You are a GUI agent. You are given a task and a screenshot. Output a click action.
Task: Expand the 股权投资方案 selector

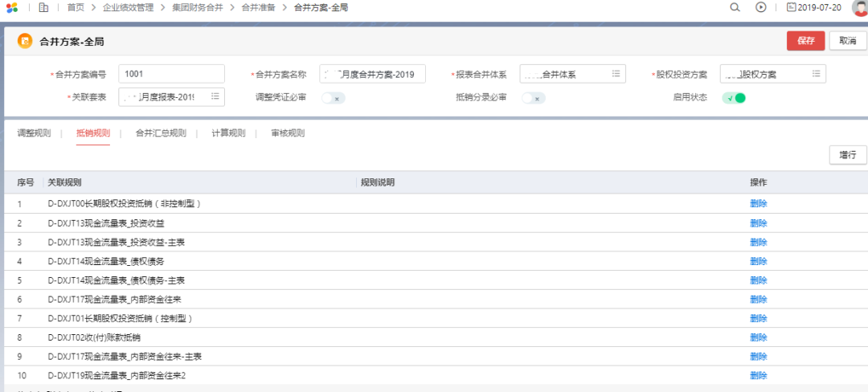pyautogui.click(x=817, y=74)
